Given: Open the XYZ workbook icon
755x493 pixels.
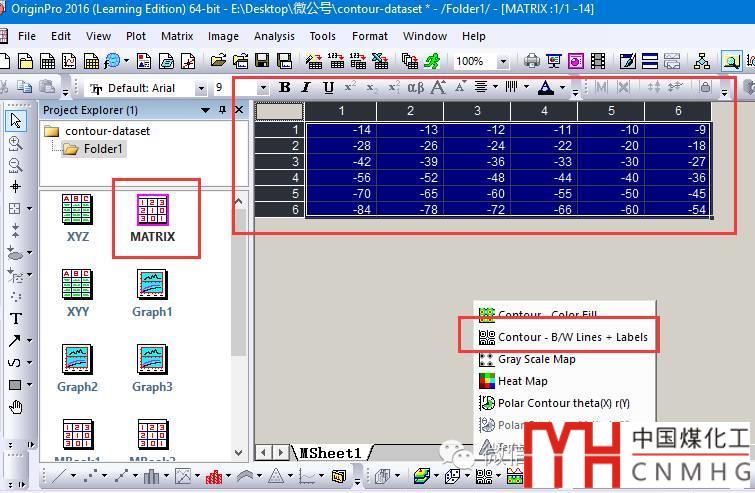Looking at the screenshot, I should pyautogui.click(x=78, y=218).
